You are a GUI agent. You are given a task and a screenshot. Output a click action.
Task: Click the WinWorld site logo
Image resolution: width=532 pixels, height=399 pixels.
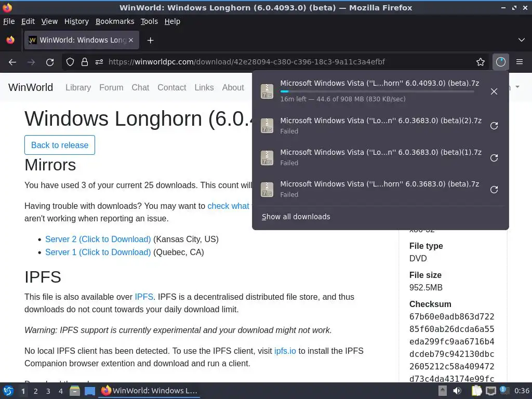click(x=31, y=87)
